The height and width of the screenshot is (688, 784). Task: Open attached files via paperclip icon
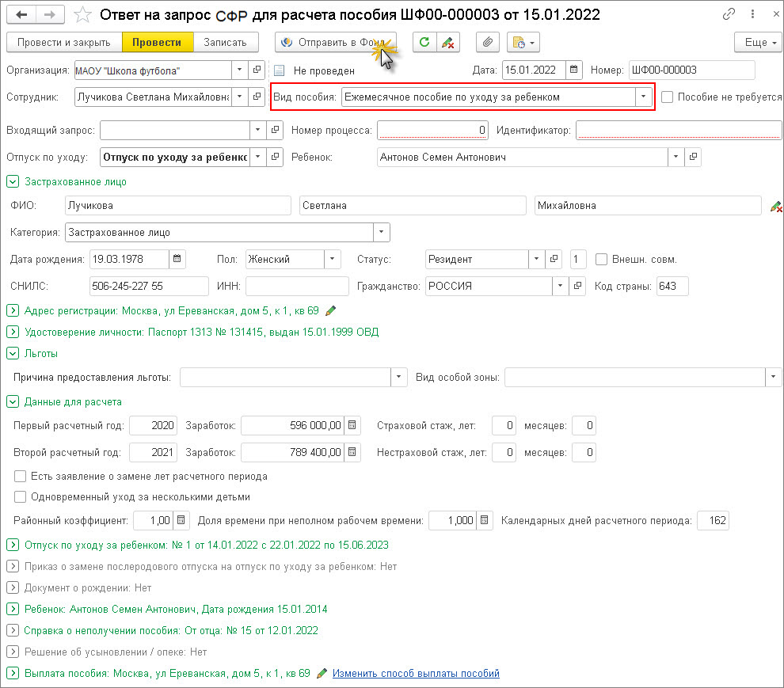tap(488, 42)
